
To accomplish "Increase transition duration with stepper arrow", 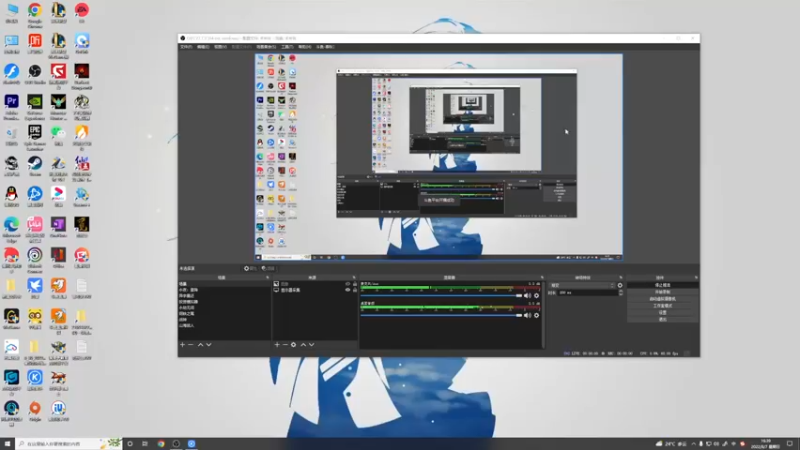I will (x=620, y=291).
